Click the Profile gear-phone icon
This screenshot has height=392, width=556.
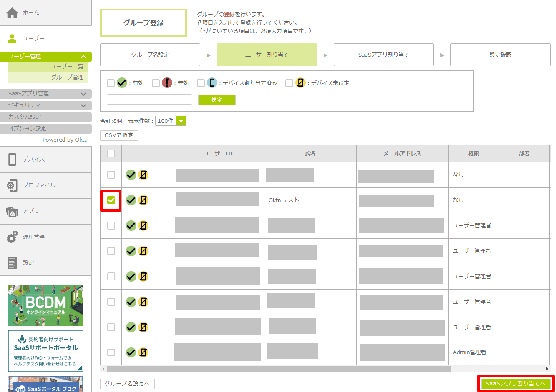12,185
